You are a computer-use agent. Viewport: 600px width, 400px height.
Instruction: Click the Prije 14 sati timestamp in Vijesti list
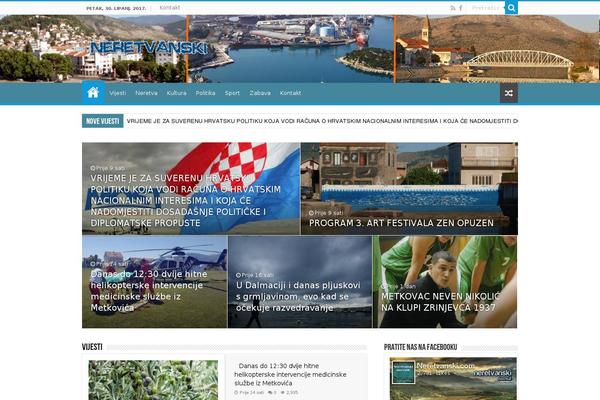(249, 393)
